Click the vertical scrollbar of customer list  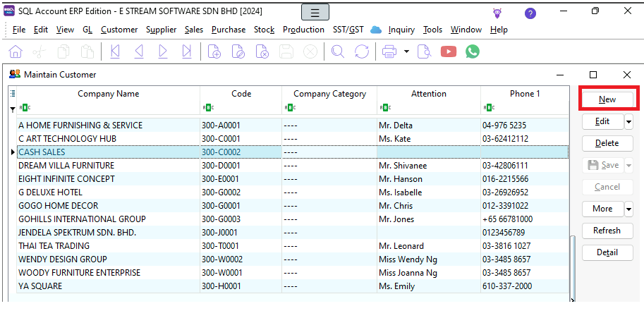pos(573,268)
